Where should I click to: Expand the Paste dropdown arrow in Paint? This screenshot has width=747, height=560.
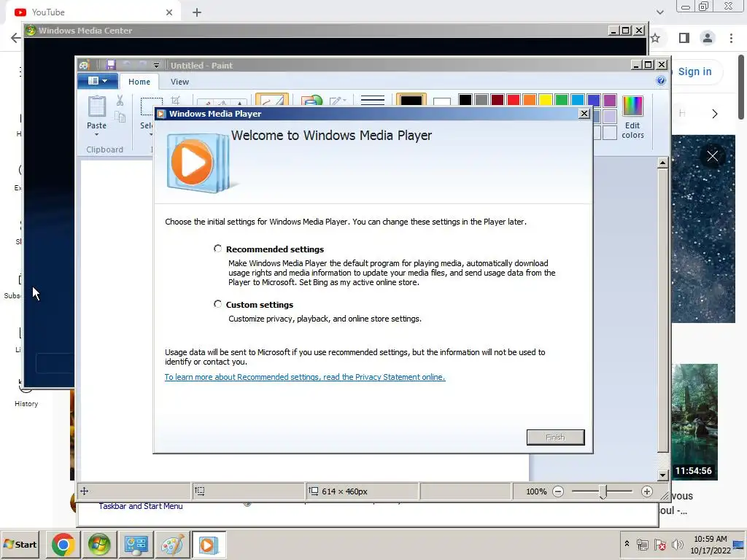(97, 135)
